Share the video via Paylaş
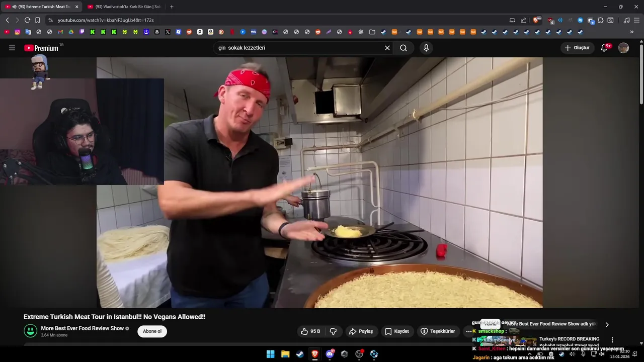644x362 pixels. pos(361,331)
